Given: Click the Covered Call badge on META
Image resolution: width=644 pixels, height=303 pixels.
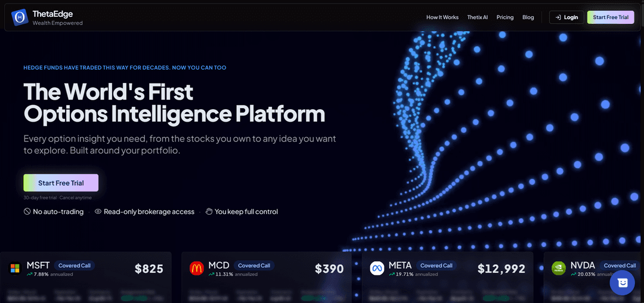Looking at the screenshot, I should (x=436, y=265).
